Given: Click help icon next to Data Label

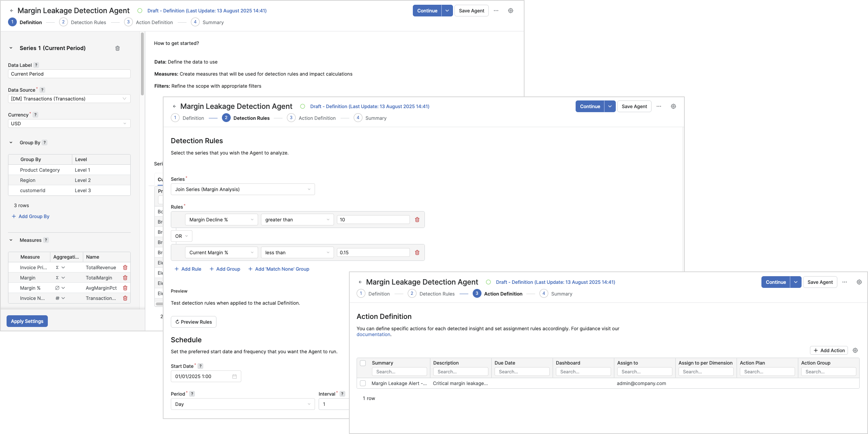Looking at the screenshot, I should tap(36, 65).
